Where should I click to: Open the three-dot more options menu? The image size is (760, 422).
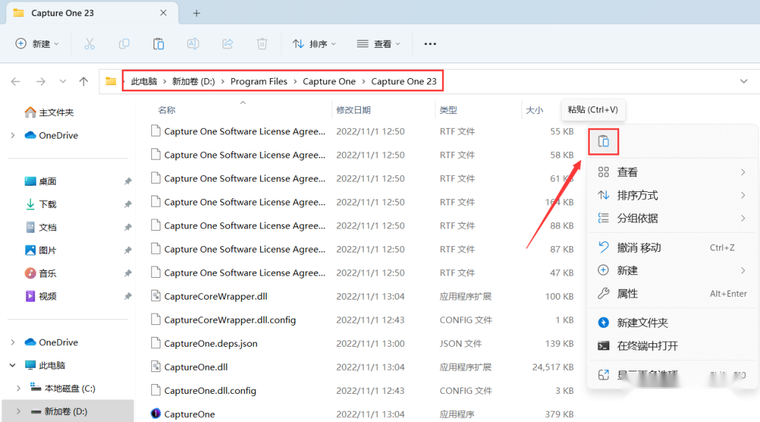(430, 44)
